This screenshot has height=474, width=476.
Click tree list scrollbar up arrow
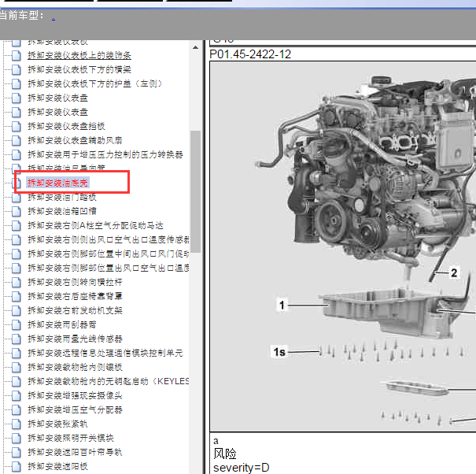(195, 47)
